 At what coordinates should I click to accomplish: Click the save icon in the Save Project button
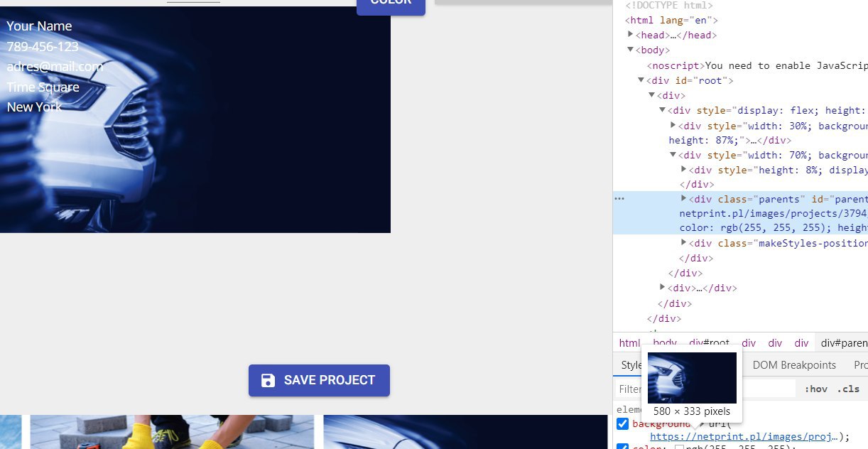pos(268,381)
